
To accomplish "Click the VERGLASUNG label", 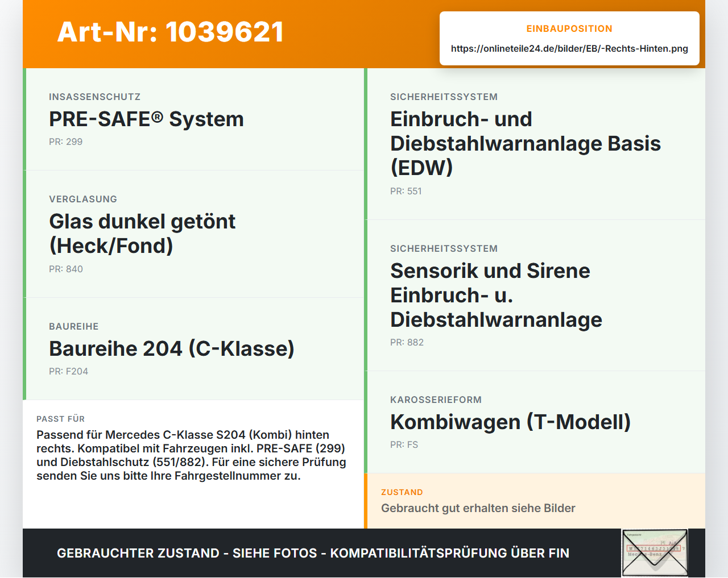I will [83, 199].
